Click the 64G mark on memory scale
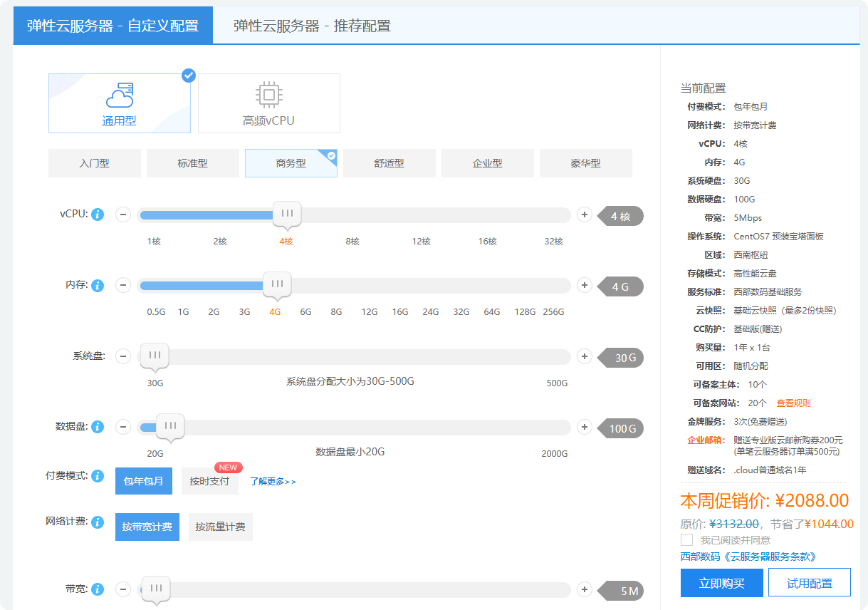Viewport: 868px width, 610px height. (x=492, y=312)
